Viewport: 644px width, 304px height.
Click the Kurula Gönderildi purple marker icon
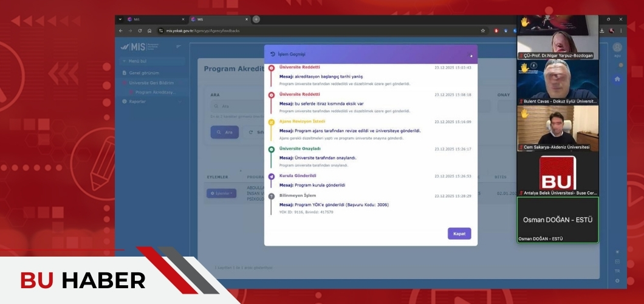point(272,176)
